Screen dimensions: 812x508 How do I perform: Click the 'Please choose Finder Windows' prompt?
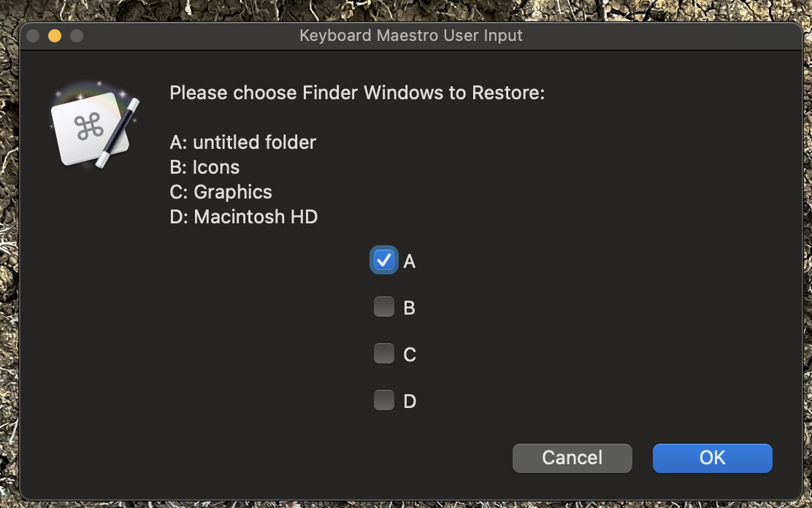pyautogui.click(x=357, y=93)
